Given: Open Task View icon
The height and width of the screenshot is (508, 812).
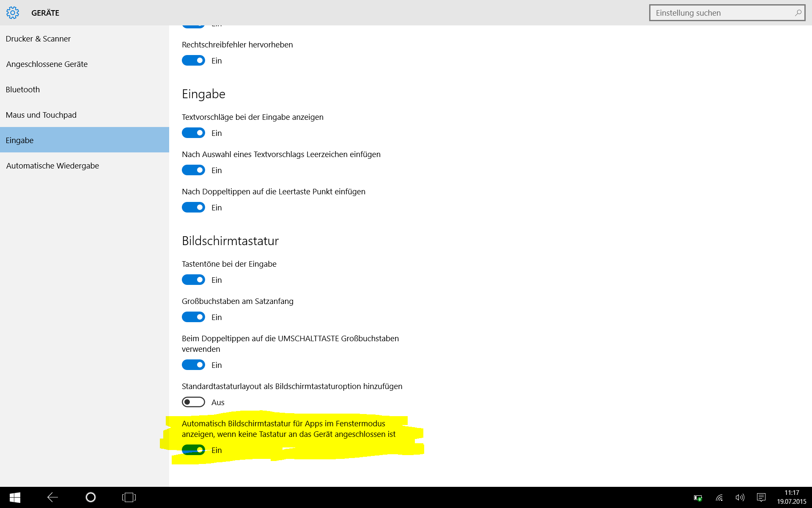Looking at the screenshot, I should coord(129,497).
